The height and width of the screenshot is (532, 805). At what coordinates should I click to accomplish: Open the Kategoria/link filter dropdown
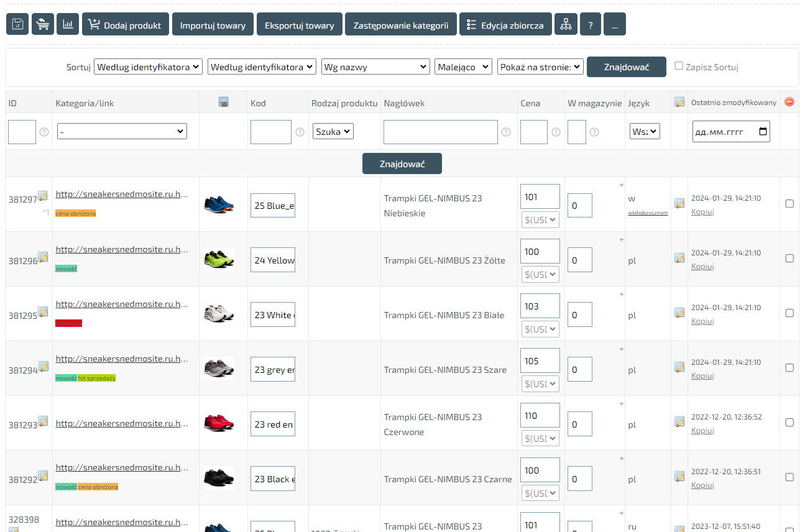122,131
